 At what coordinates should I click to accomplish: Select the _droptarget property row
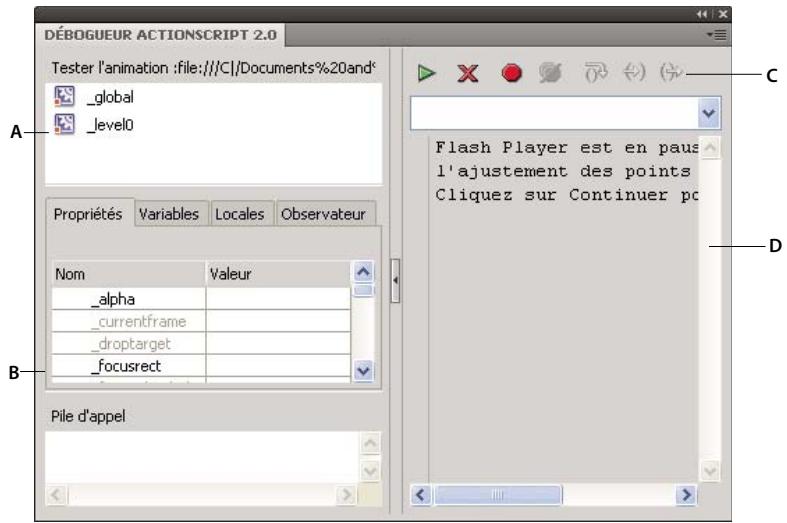click(x=201, y=344)
